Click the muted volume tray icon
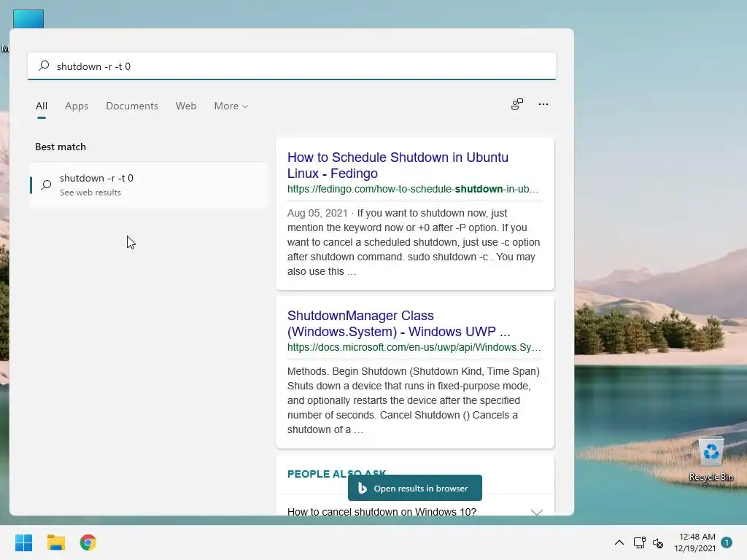Screen dimensions: 747x560 pos(658,542)
